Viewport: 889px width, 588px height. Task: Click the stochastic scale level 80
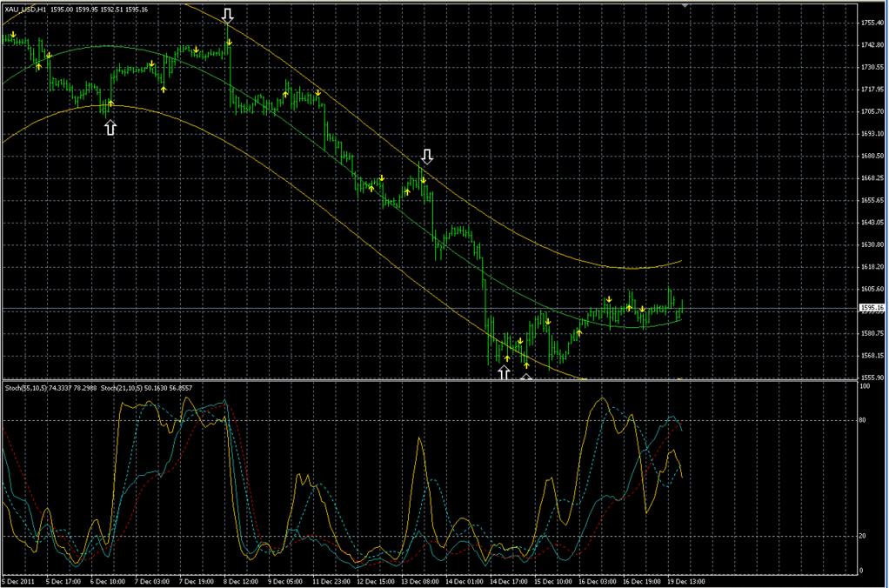click(863, 421)
